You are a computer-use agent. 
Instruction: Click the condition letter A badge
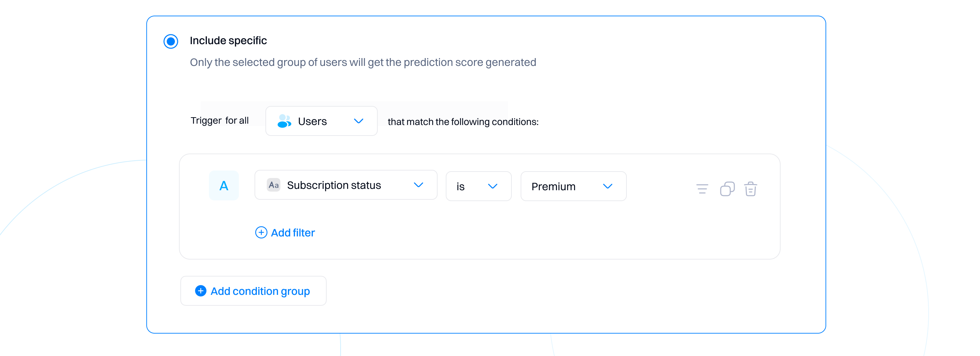pos(224,186)
